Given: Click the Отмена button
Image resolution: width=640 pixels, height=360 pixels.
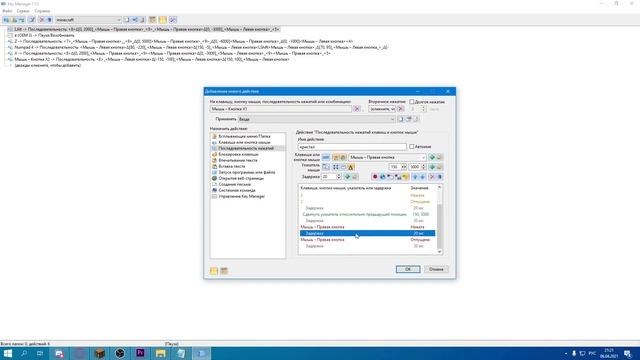Looking at the screenshot, I should [436, 269].
